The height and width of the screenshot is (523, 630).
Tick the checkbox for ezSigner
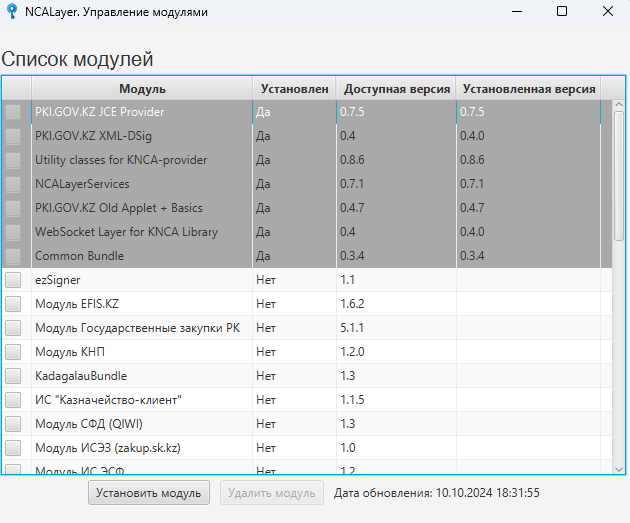pyautogui.click(x=13, y=280)
